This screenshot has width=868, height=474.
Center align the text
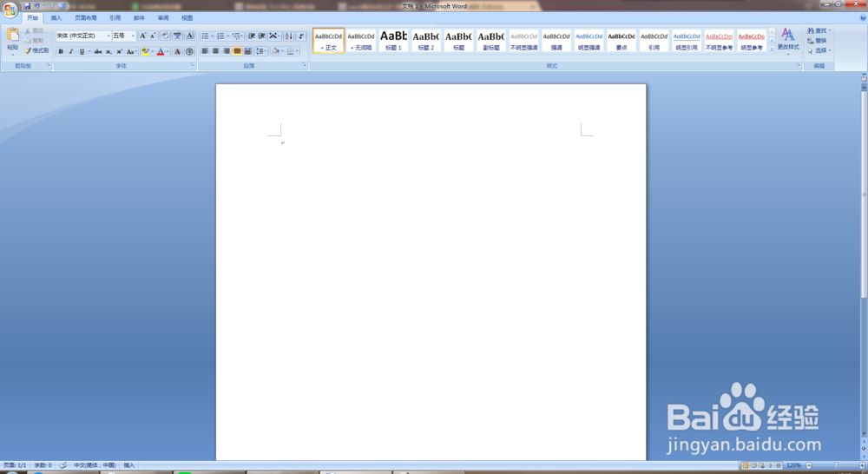point(216,51)
